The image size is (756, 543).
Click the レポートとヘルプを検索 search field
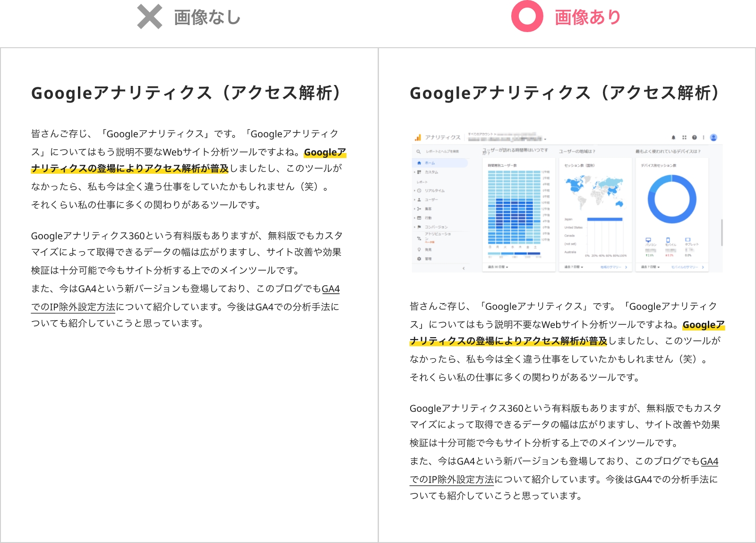pos(442,152)
